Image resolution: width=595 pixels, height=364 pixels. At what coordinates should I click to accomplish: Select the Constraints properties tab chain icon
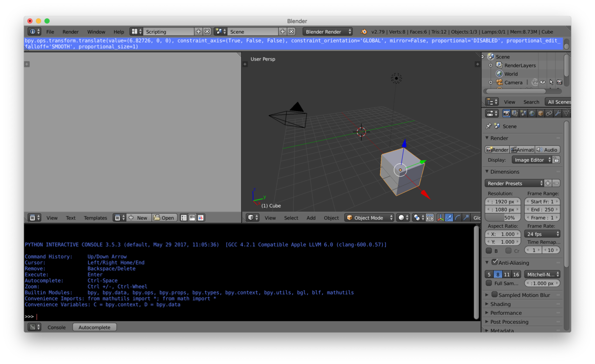(x=549, y=114)
